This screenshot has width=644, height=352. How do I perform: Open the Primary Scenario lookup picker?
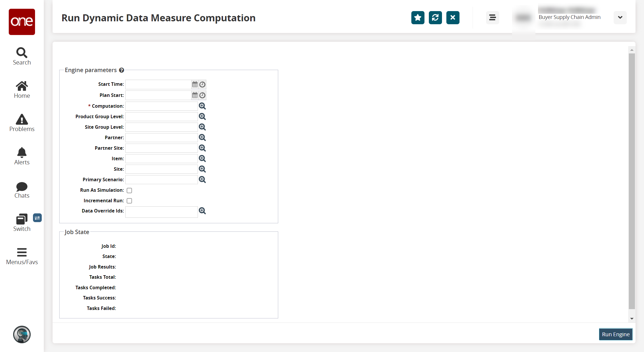(202, 180)
